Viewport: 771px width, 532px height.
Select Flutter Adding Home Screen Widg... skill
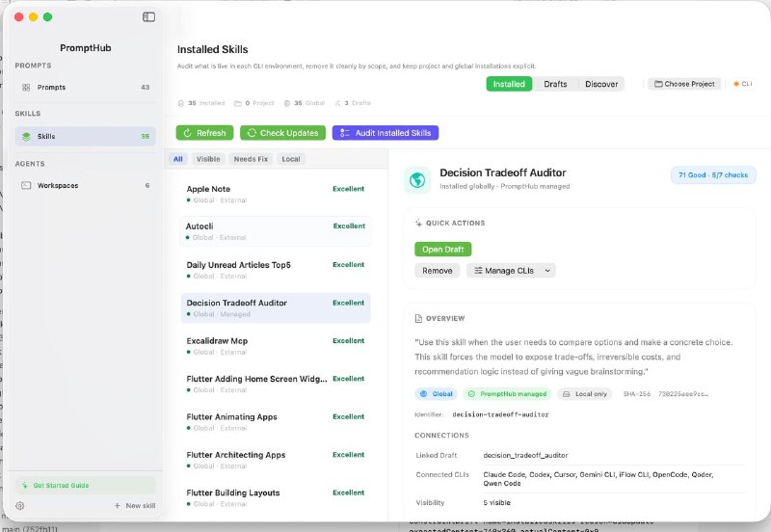(x=276, y=384)
